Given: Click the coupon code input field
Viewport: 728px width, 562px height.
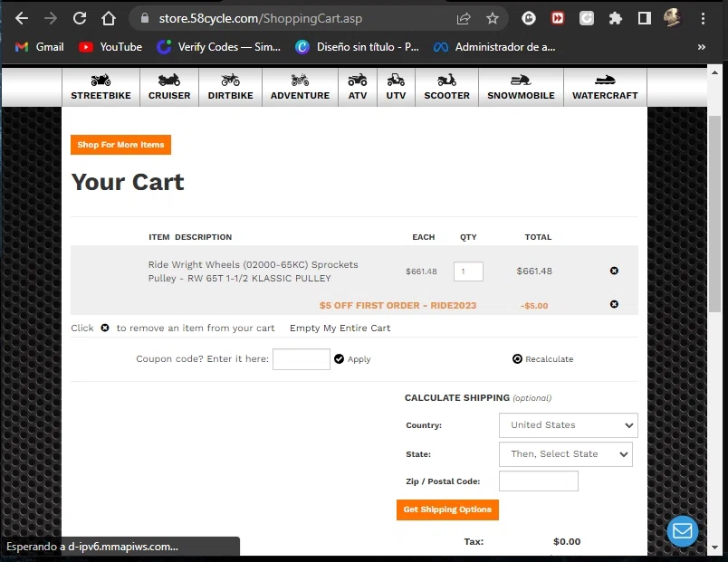Looking at the screenshot, I should 302,359.
